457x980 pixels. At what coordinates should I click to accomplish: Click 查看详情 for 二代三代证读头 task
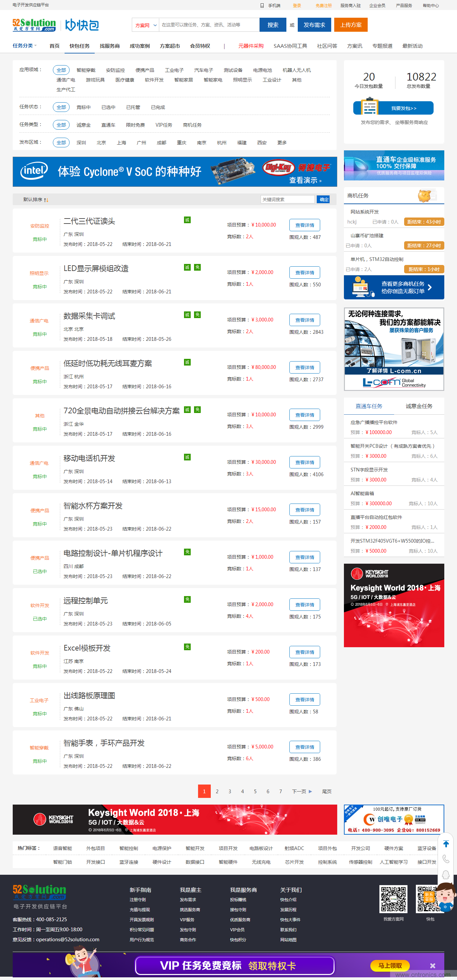tap(304, 225)
